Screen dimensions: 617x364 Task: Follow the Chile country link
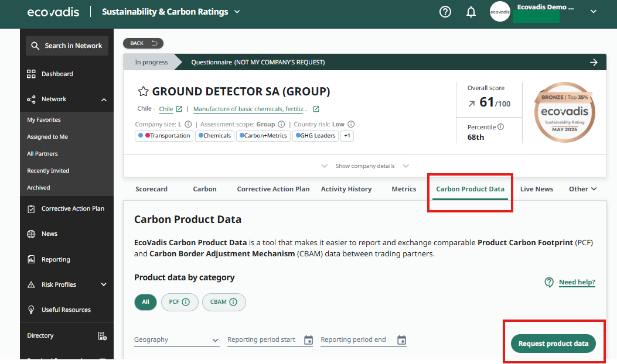(166, 109)
